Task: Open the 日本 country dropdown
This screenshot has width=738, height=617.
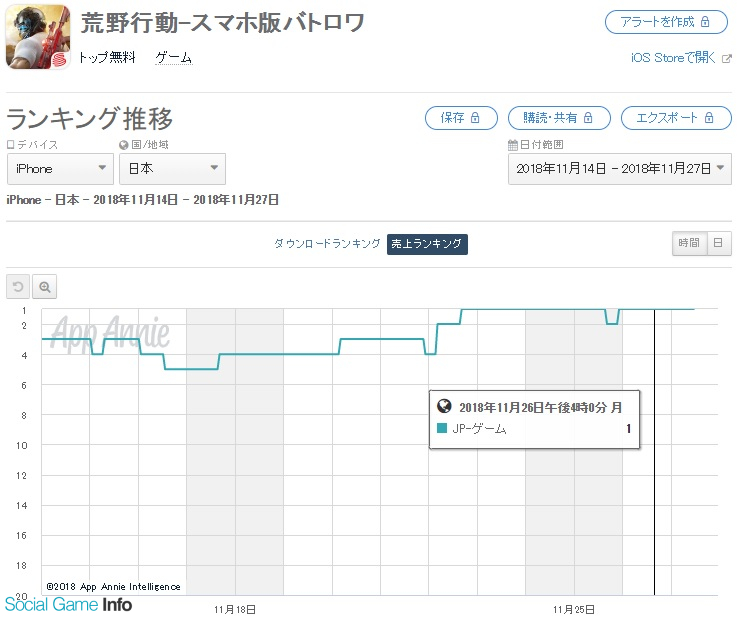Action: click(x=172, y=168)
